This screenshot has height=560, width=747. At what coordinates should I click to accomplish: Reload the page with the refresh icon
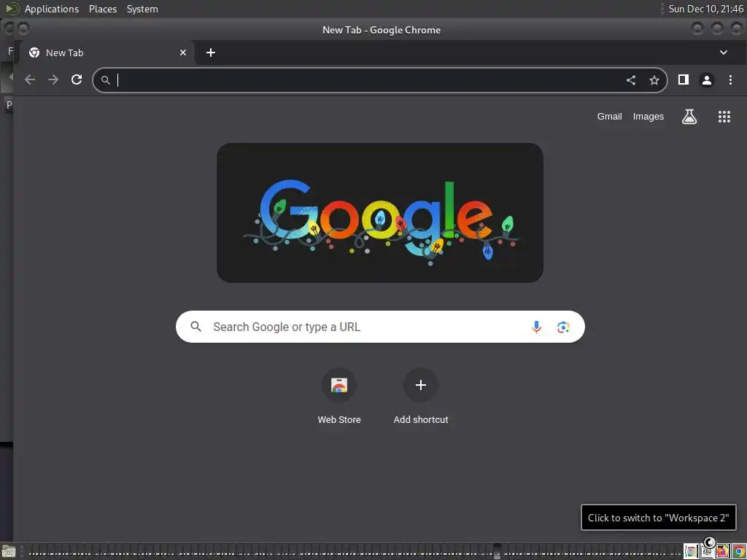coord(77,79)
